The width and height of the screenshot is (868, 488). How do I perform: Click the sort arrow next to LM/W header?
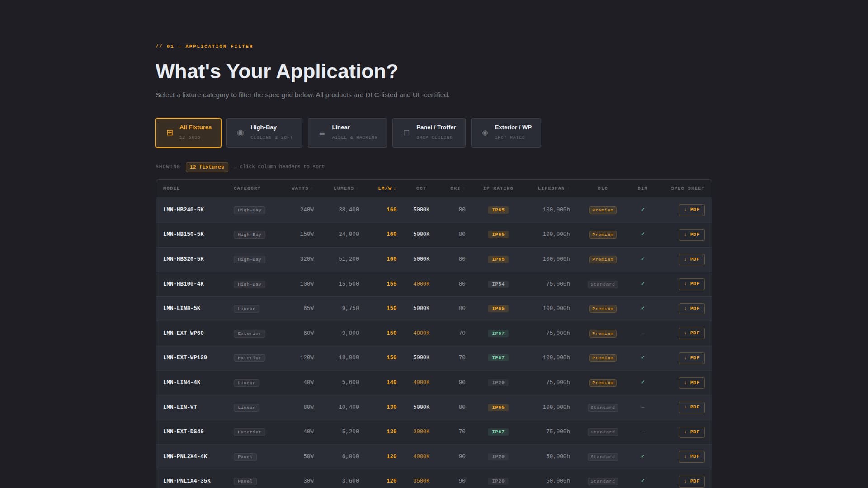point(395,188)
